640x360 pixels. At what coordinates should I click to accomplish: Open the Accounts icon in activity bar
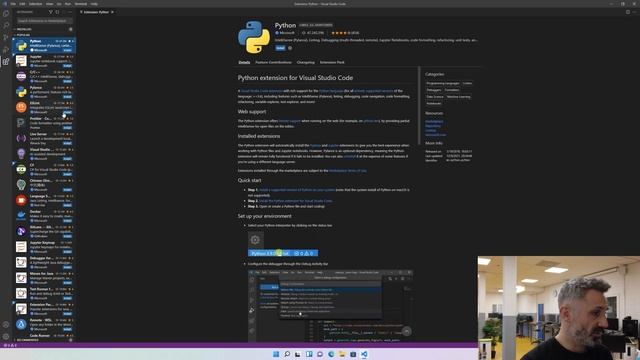pyautogui.click(x=6, y=325)
